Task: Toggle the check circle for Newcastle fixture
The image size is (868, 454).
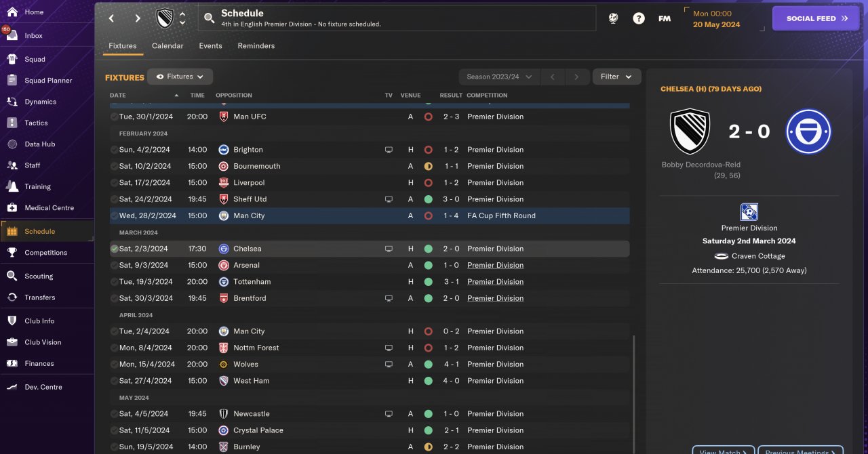Action: pos(114,414)
